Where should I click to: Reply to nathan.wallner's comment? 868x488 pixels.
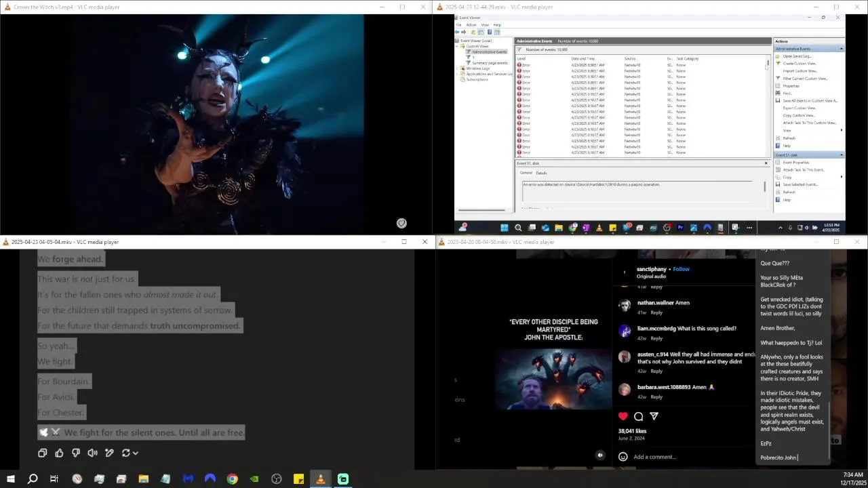[x=656, y=312]
